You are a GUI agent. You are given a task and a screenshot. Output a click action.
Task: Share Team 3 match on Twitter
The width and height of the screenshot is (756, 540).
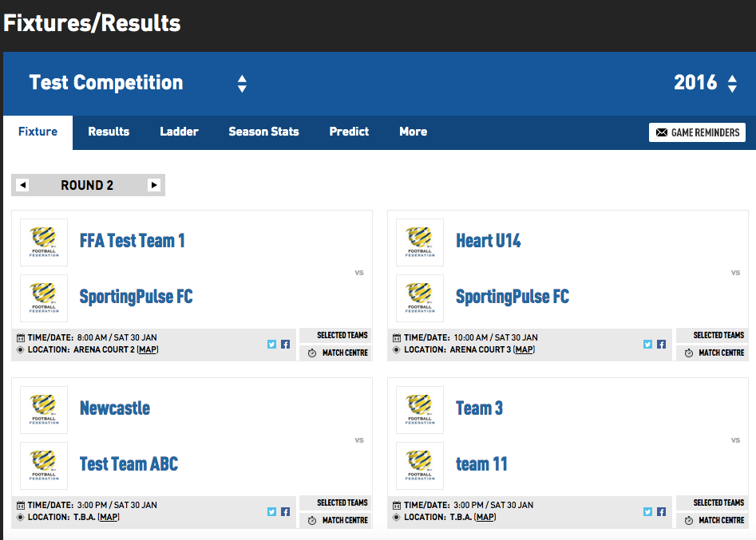[x=647, y=511]
